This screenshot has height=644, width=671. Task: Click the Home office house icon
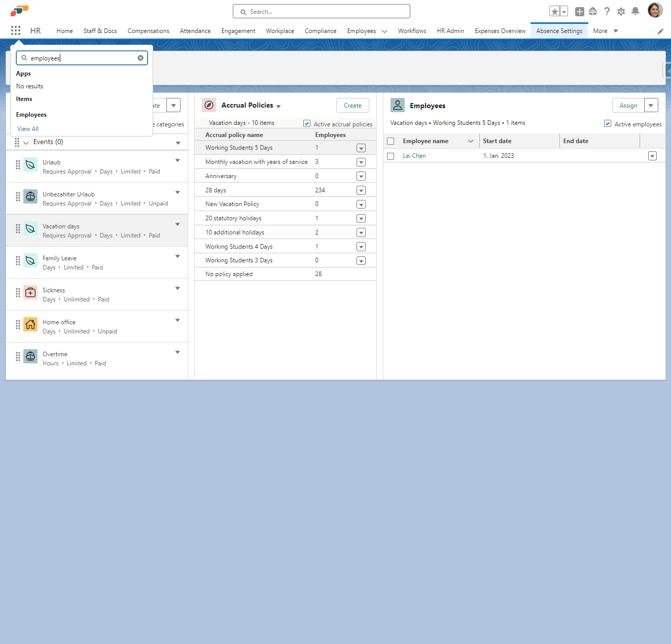[x=30, y=324]
